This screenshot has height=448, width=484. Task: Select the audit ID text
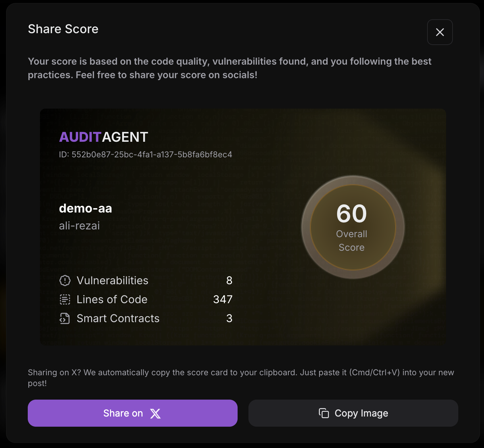click(146, 155)
